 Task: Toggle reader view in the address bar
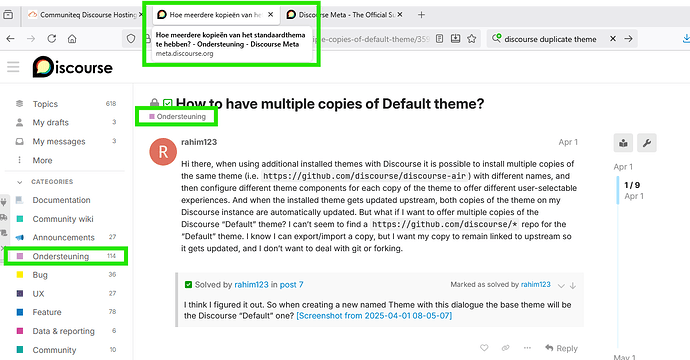(439, 39)
